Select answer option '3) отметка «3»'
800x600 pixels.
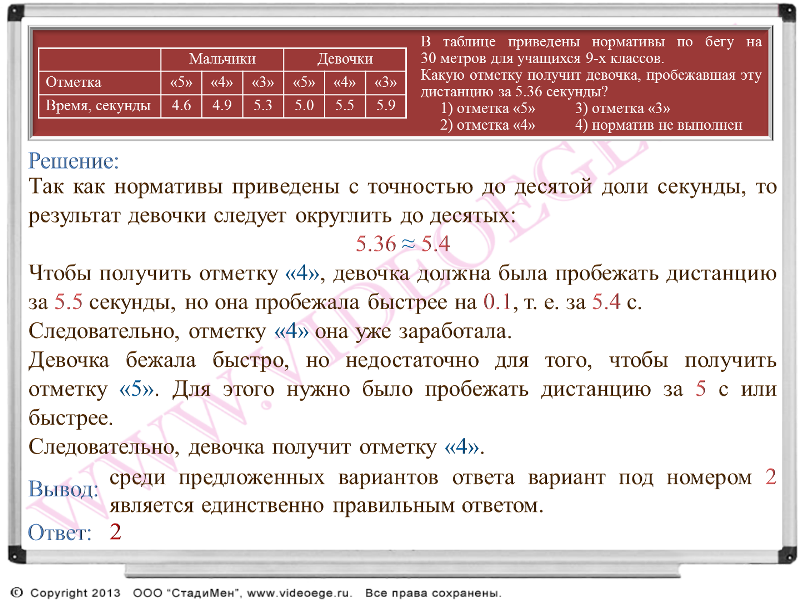click(x=622, y=108)
